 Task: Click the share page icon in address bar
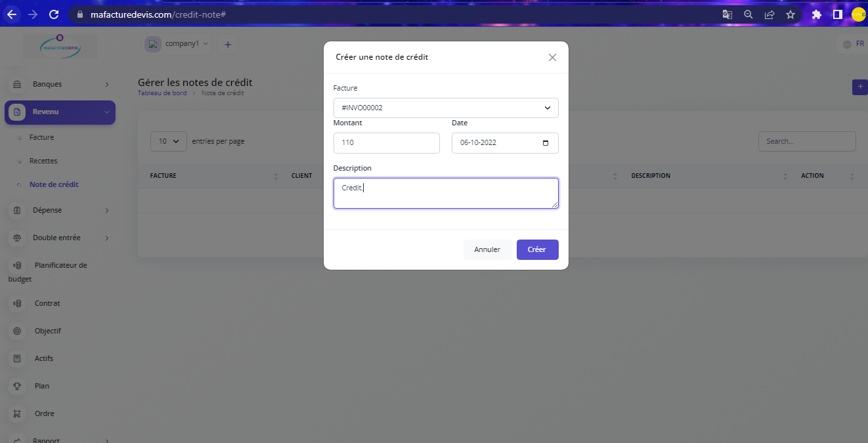point(770,14)
